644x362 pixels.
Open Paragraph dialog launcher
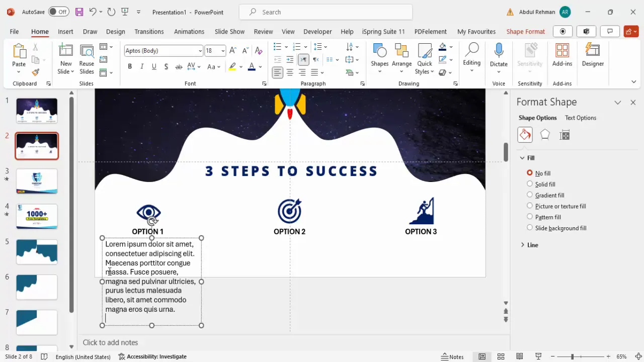[x=362, y=83]
